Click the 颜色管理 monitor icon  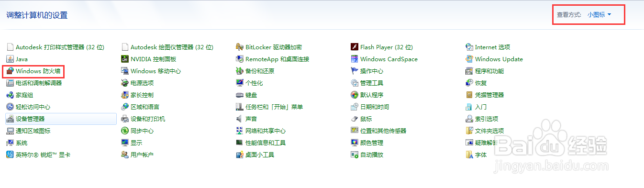tap(355, 143)
